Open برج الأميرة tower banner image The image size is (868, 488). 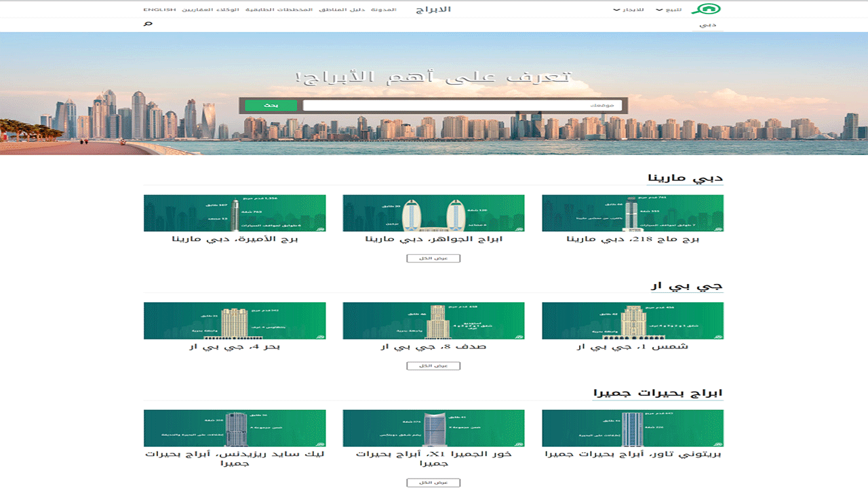tap(235, 213)
